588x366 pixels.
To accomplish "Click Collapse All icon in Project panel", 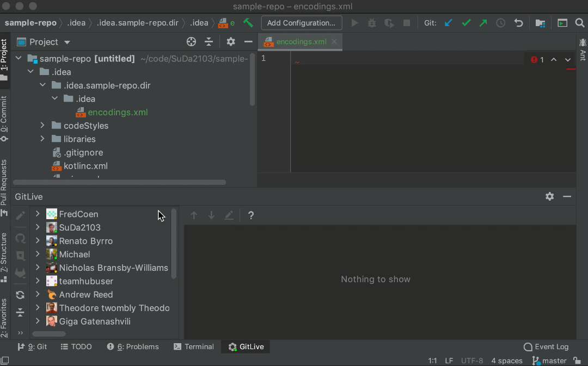I will 209,41.
